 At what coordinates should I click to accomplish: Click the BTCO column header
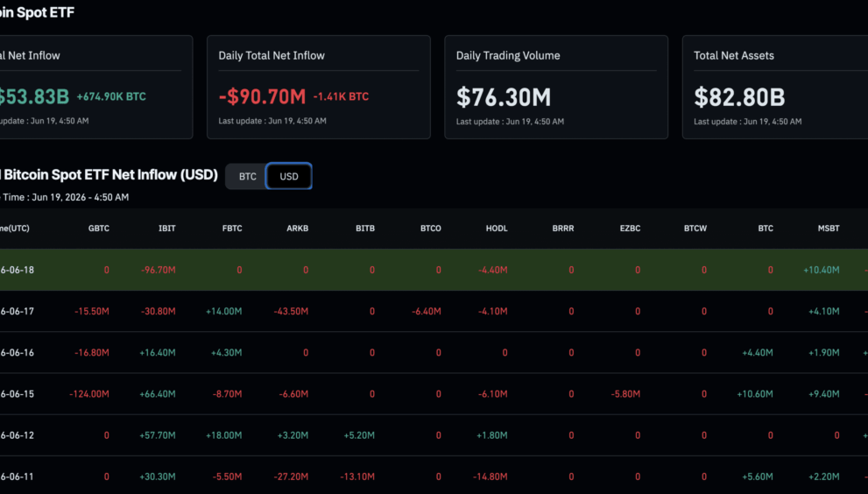431,229
